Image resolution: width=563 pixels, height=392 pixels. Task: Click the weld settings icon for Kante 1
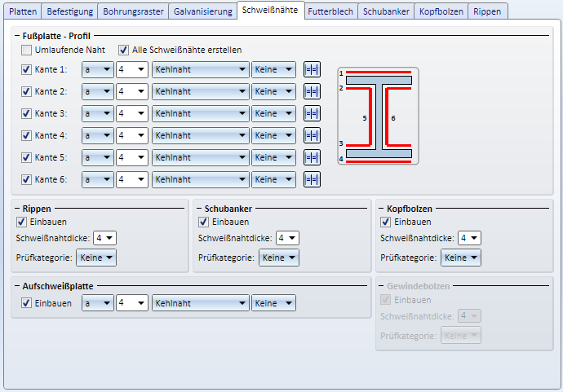(x=312, y=70)
